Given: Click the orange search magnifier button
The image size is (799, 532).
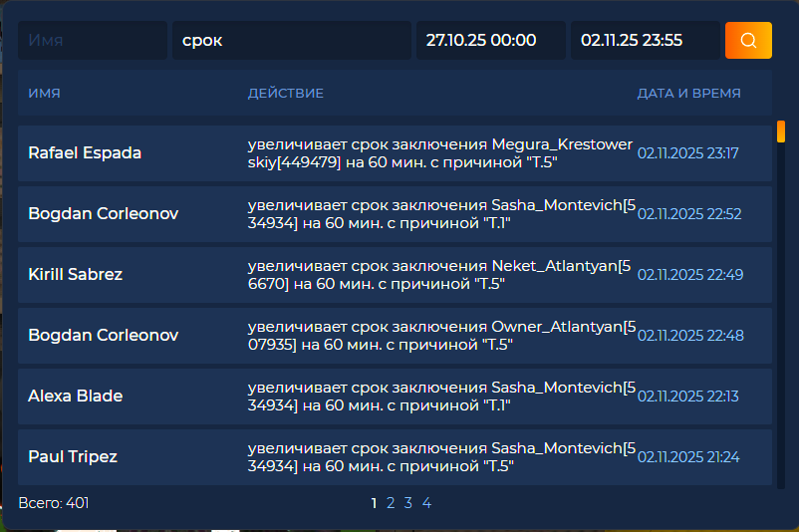Looking at the screenshot, I should [x=747, y=41].
